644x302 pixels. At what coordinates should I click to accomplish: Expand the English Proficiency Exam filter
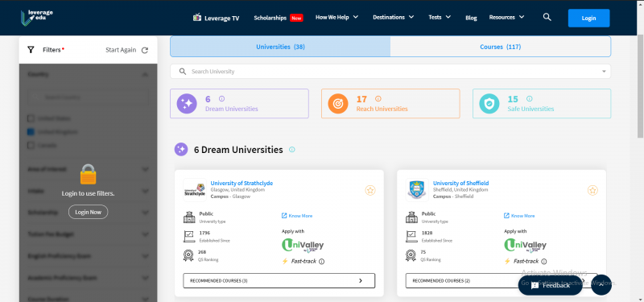click(145, 256)
